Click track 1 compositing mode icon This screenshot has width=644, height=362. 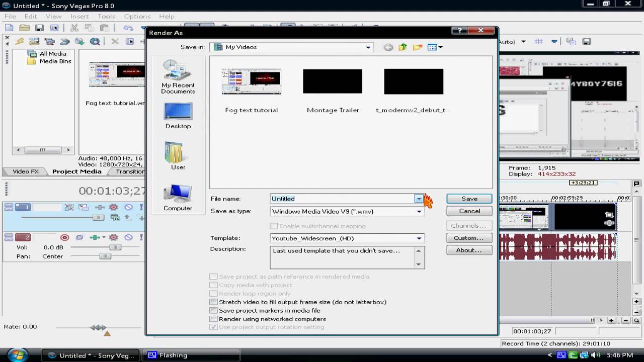[x=115, y=218]
